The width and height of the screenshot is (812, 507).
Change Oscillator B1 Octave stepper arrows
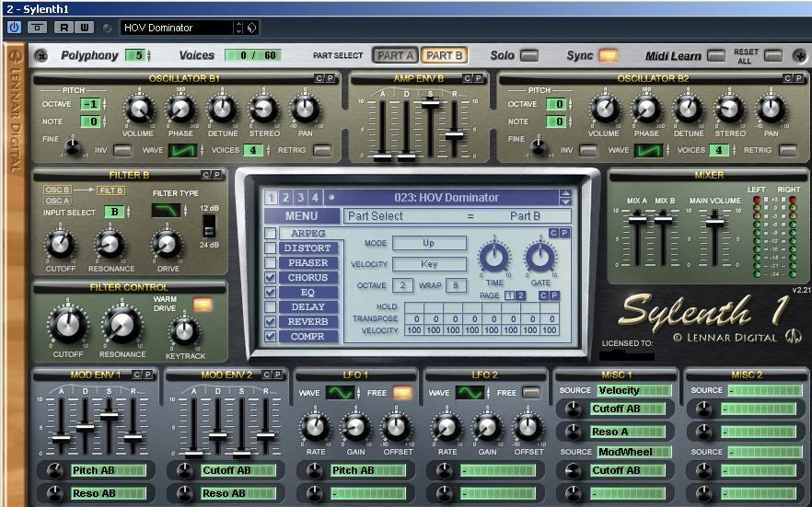104,104
